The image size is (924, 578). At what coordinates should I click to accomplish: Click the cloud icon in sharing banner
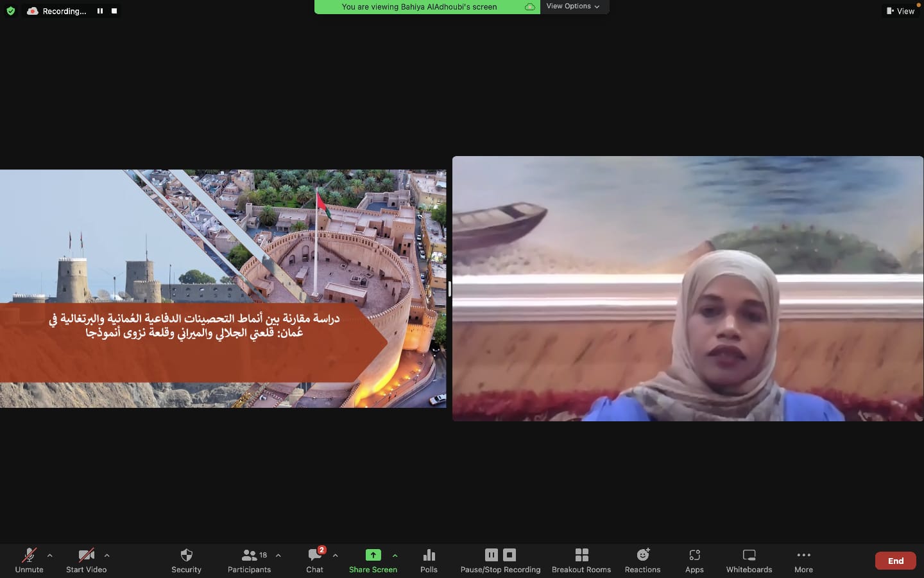coord(530,7)
